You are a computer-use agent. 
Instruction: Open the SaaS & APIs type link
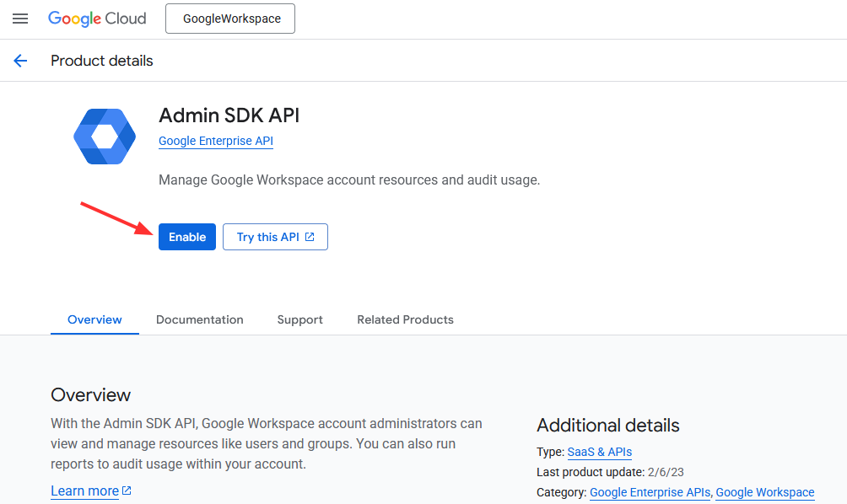tap(599, 452)
